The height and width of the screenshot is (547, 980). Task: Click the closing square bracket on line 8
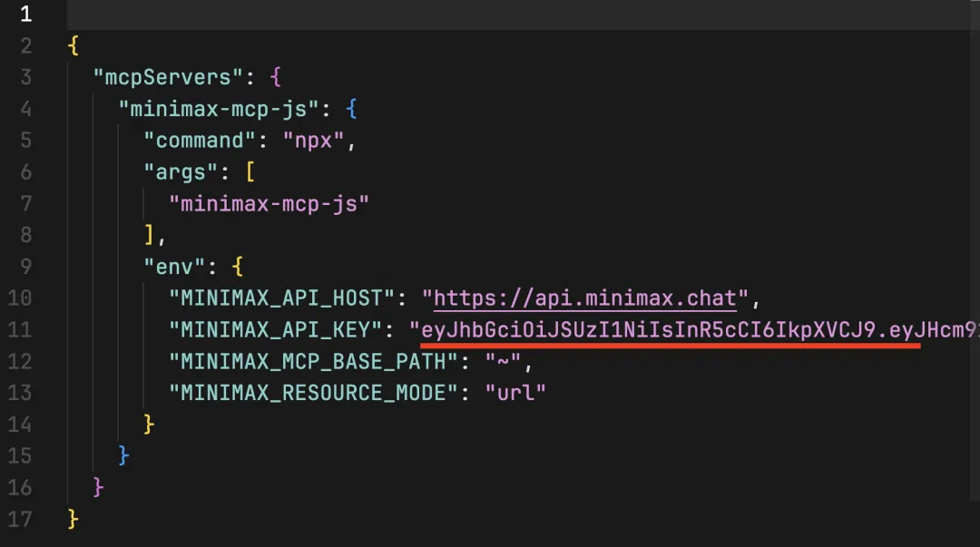pyautogui.click(x=149, y=235)
